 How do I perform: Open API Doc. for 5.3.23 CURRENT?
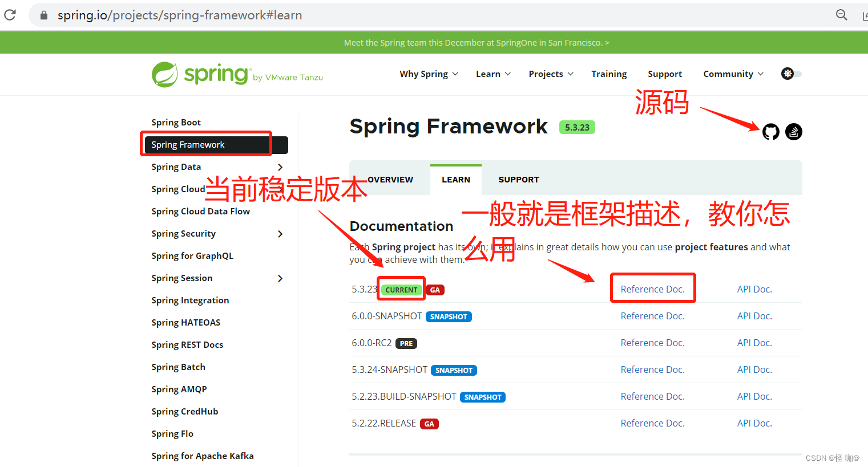[754, 289]
